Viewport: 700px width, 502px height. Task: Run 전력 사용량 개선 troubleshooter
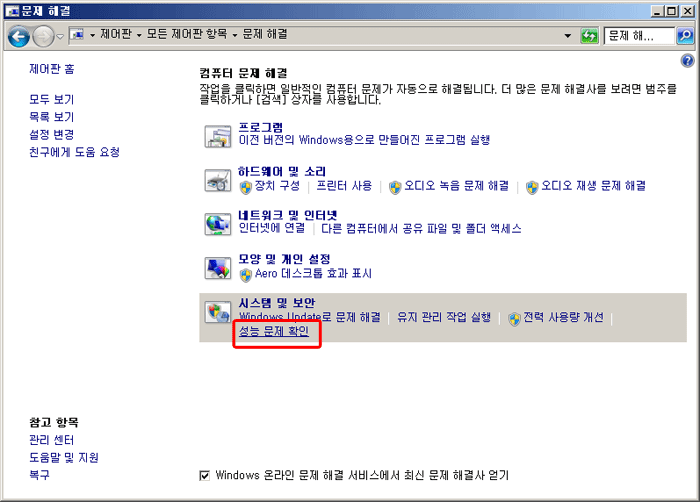tap(563, 317)
